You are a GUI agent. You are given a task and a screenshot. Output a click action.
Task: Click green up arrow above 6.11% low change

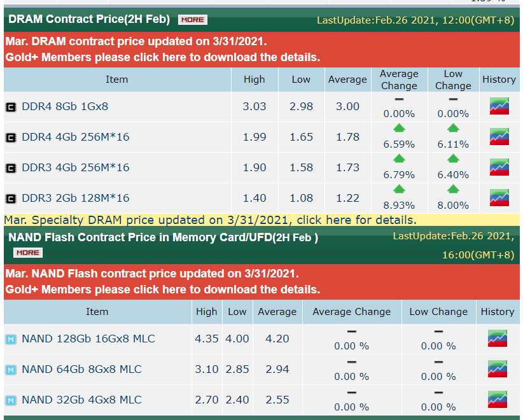click(x=453, y=128)
